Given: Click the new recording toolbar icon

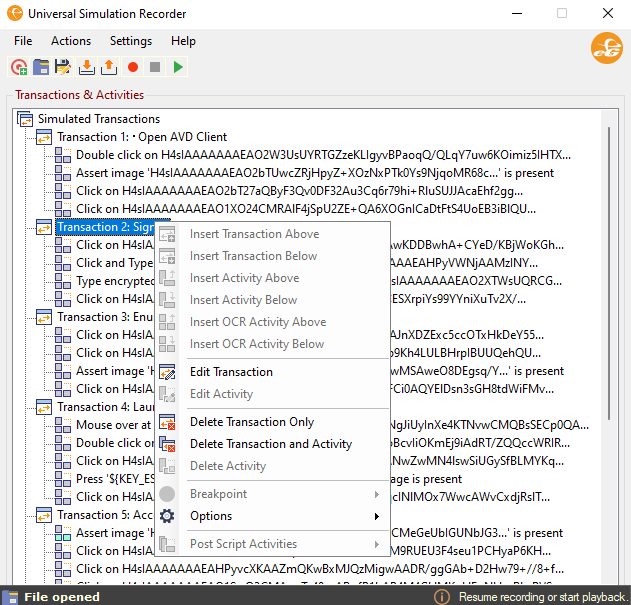Looking at the screenshot, I should pyautogui.click(x=19, y=67).
